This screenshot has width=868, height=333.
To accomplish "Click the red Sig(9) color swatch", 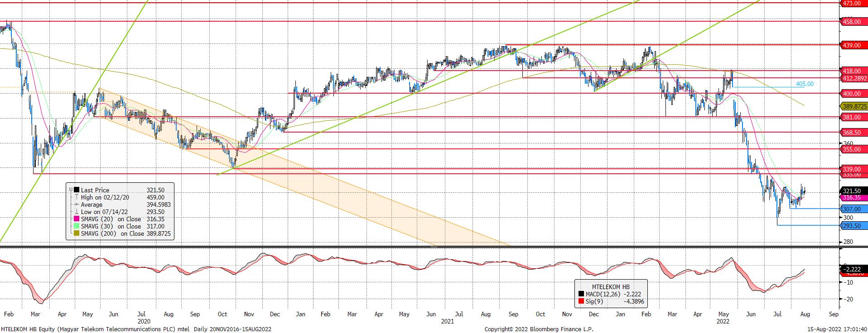I will (x=581, y=301).
